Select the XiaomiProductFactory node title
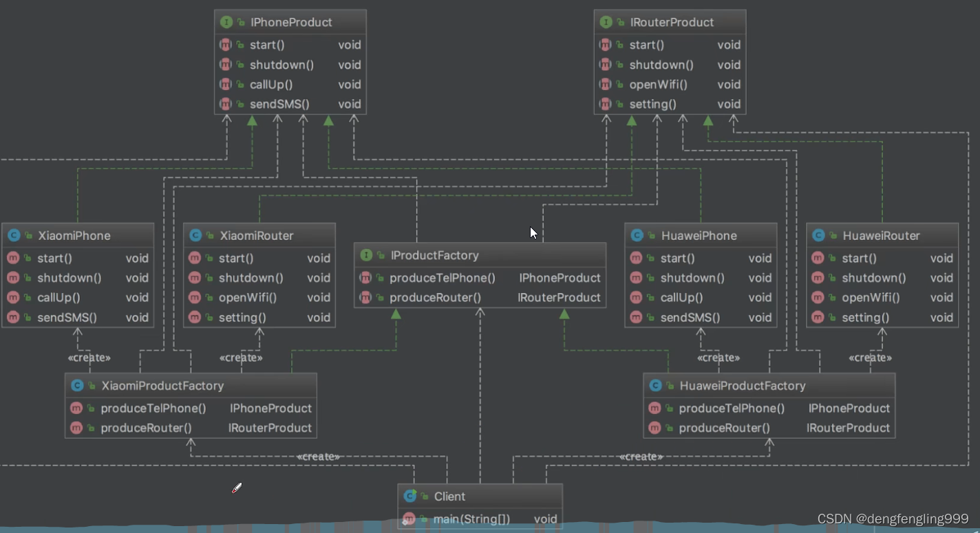Viewport: 980px width, 533px height. click(x=162, y=386)
